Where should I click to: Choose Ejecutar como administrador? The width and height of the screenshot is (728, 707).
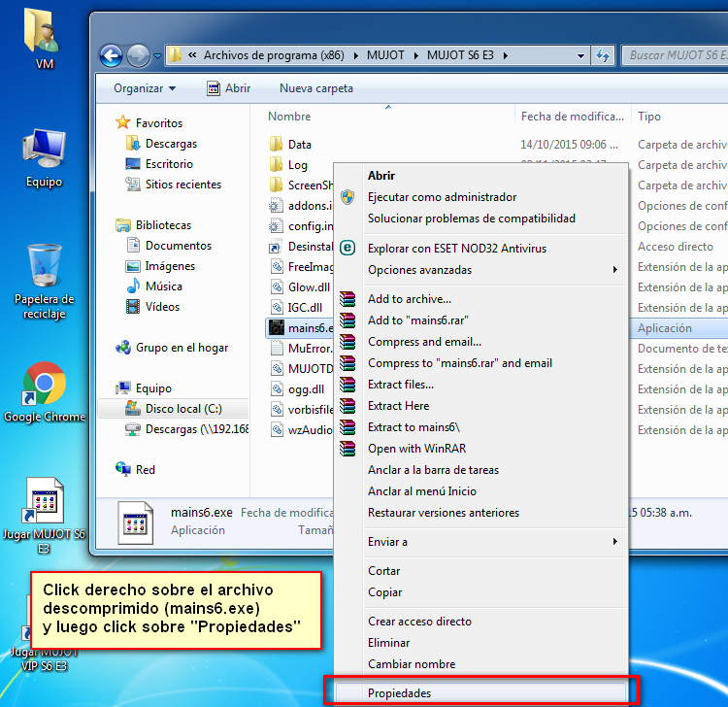point(442,197)
